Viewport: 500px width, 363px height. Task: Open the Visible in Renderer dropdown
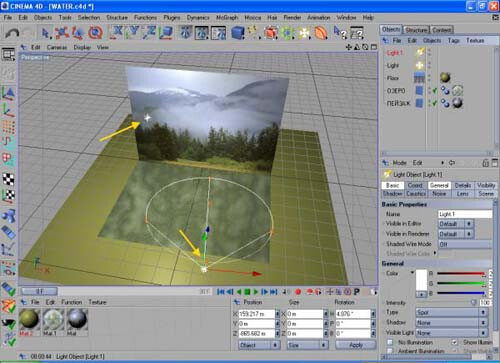point(456,234)
